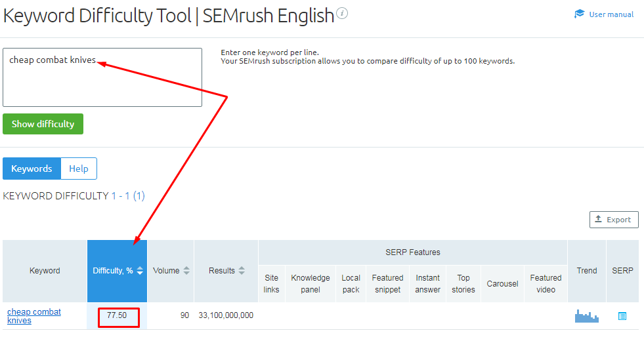Click the Enter one keyword per line text

pos(270,52)
